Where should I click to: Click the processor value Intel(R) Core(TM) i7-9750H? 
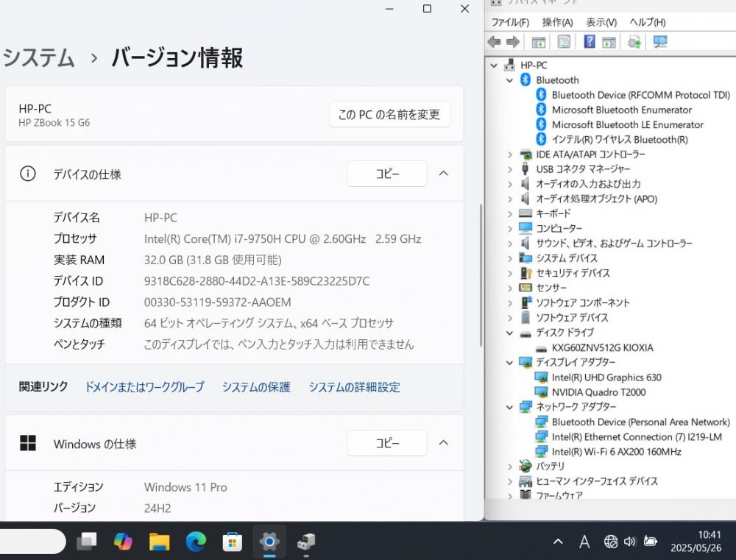tap(283, 239)
